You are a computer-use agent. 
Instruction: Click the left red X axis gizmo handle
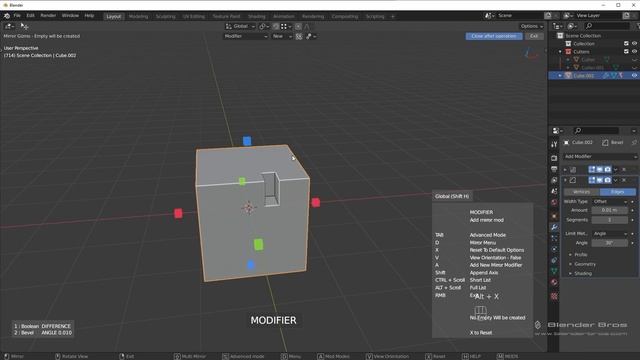pos(178,213)
